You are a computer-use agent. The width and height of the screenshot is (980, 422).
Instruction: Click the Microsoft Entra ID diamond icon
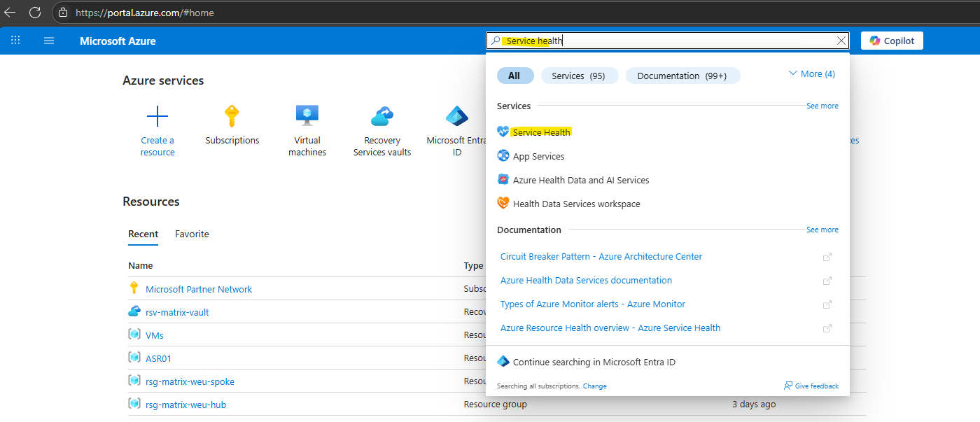click(x=456, y=115)
